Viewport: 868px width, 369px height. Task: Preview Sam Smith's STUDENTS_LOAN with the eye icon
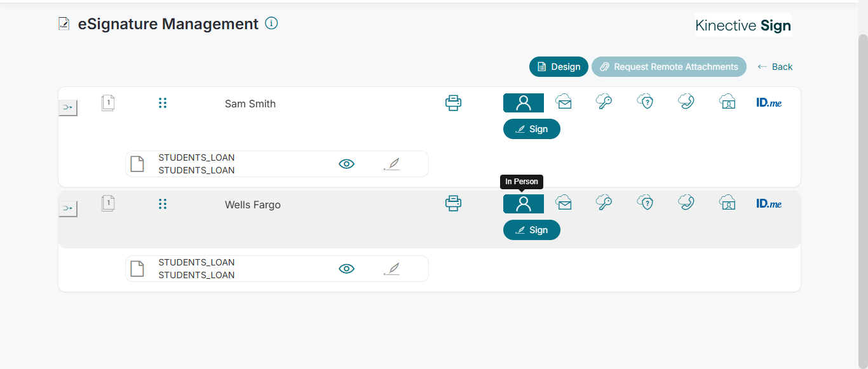click(346, 164)
